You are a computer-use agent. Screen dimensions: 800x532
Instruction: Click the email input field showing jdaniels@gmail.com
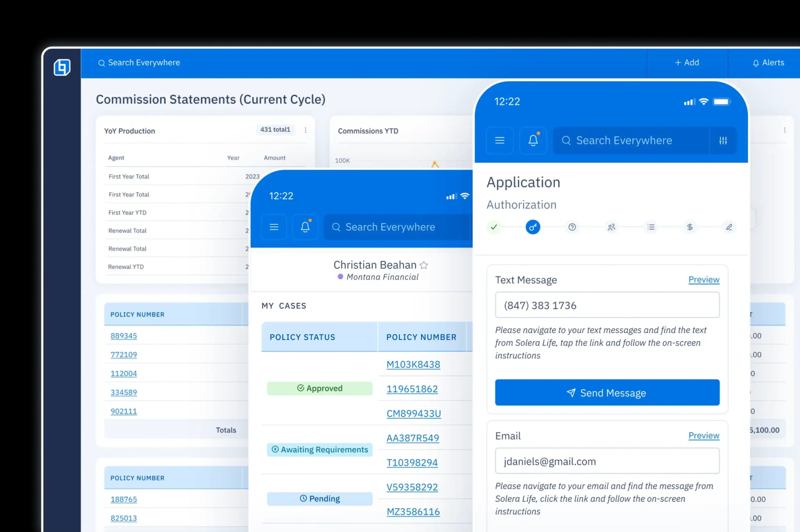(607, 461)
